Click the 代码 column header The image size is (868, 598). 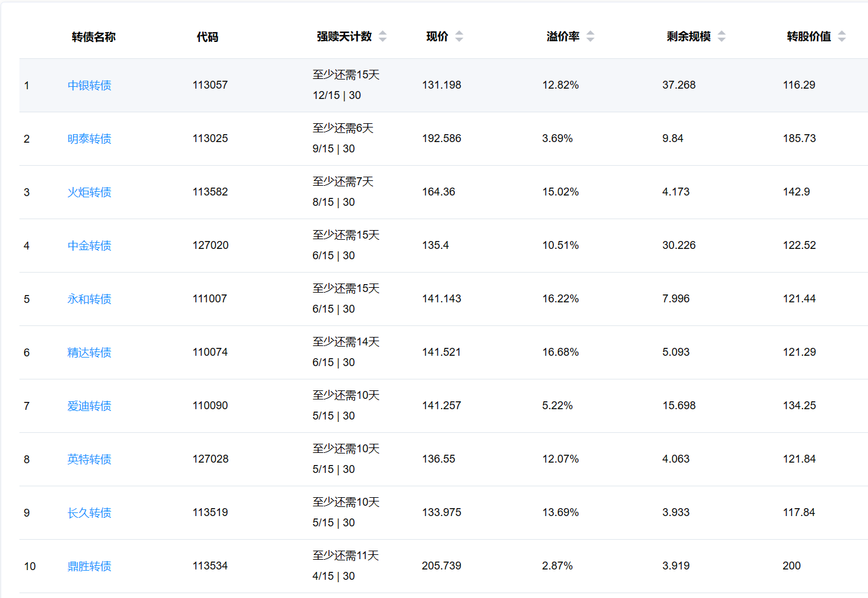point(207,37)
